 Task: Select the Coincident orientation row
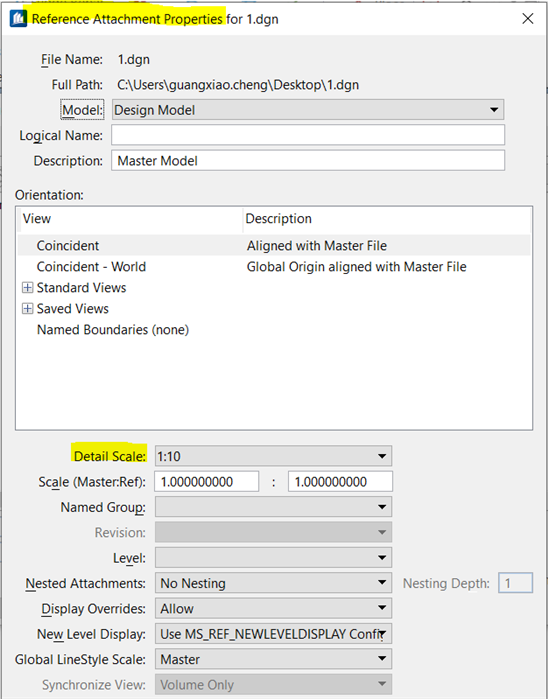click(x=274, y=246)
